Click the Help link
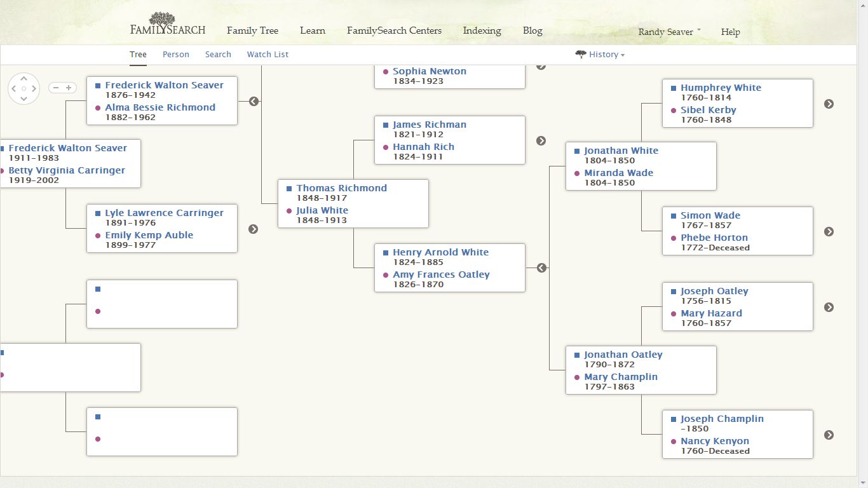This screenshot has width=868, height=488. tap(731, 32)
